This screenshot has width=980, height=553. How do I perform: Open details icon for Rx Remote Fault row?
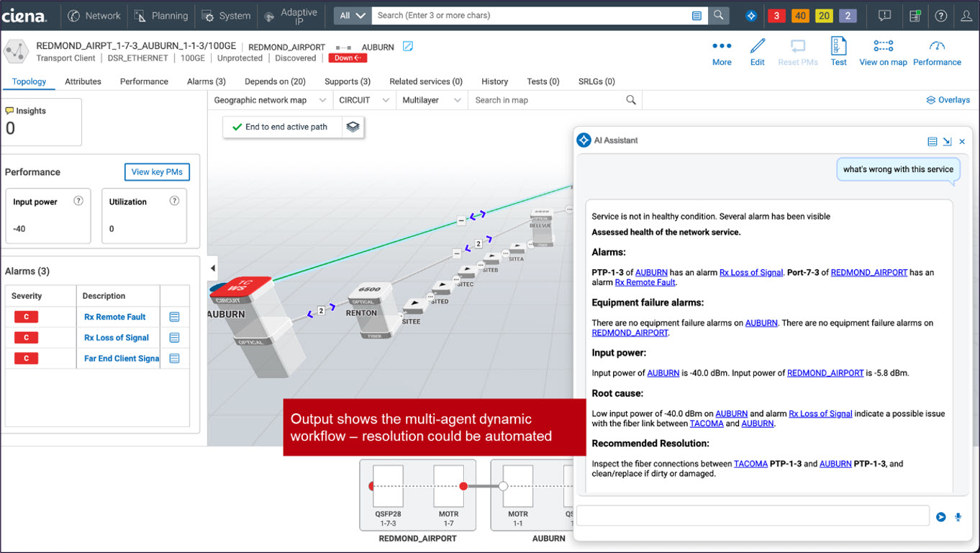174,317
